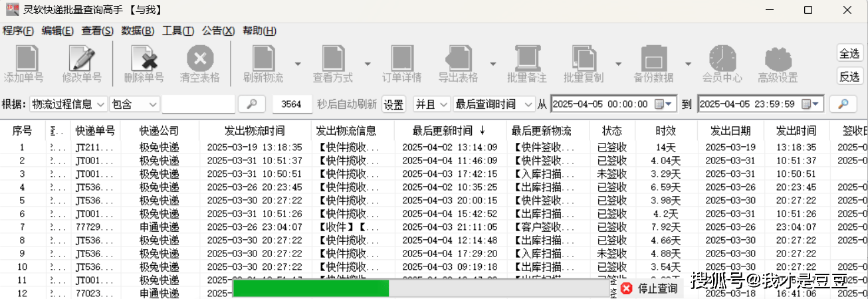Click the 3564 seconds auto-refresh field
This screenshot has width=868, height=299.
tap(292, 104)
